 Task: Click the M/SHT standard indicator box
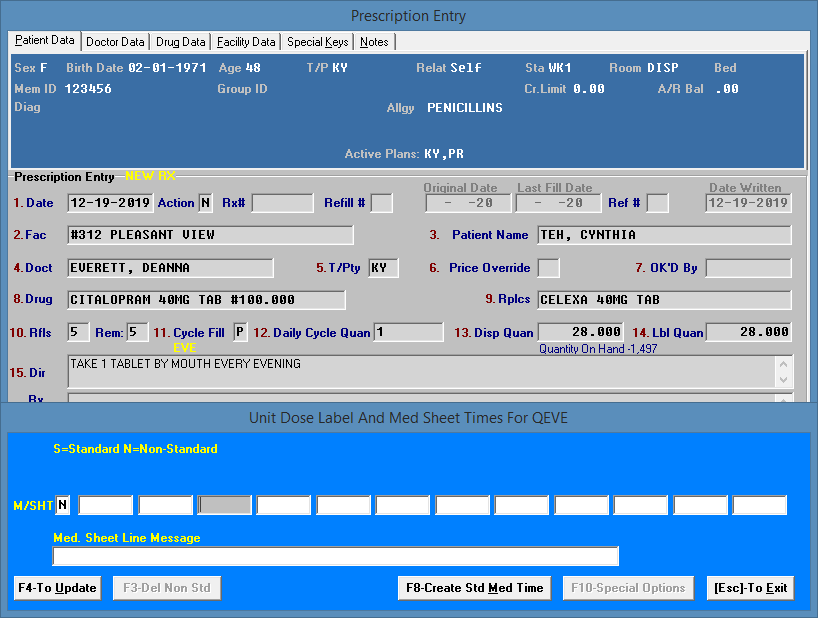click(x=64, y=505)
